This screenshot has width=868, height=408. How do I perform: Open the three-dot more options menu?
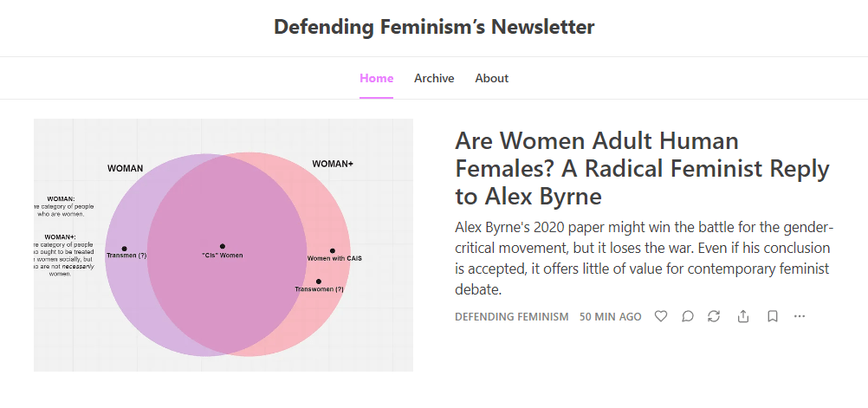click(800, 316)
